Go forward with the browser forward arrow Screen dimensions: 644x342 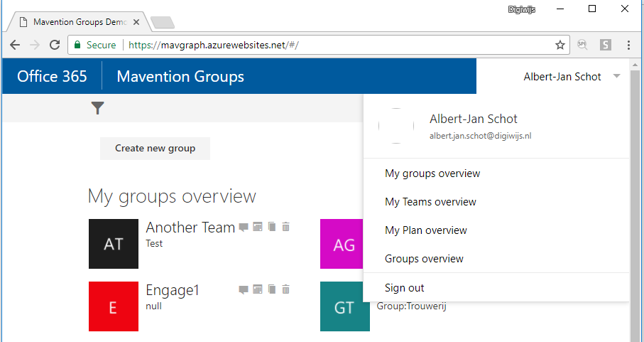point(35,45)
